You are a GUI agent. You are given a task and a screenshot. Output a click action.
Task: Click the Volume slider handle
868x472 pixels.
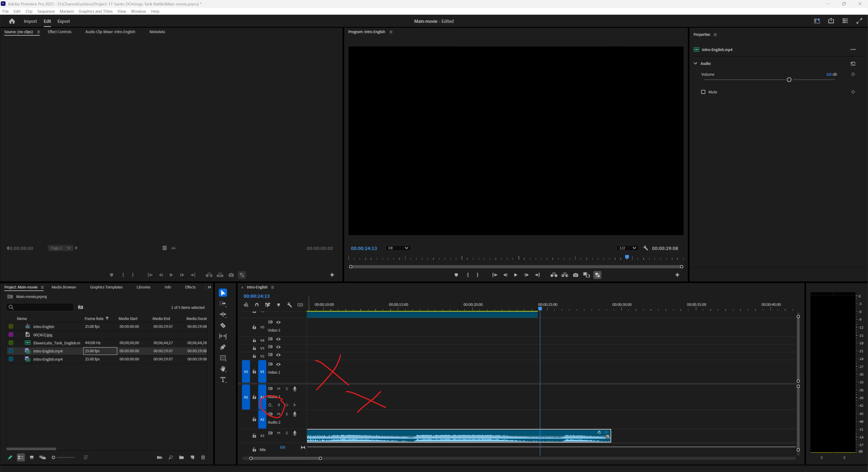coord(789,80)
